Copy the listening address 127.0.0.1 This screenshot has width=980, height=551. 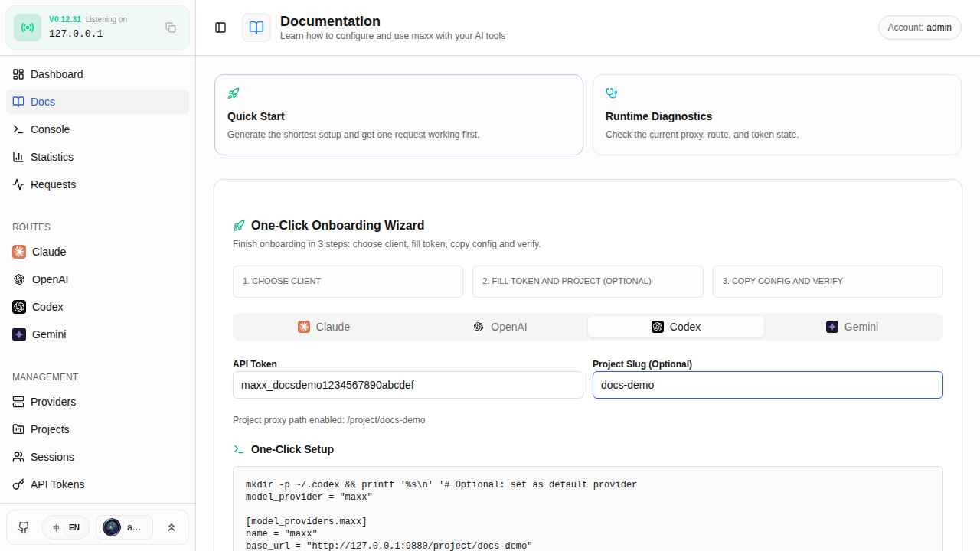(171, 28)
